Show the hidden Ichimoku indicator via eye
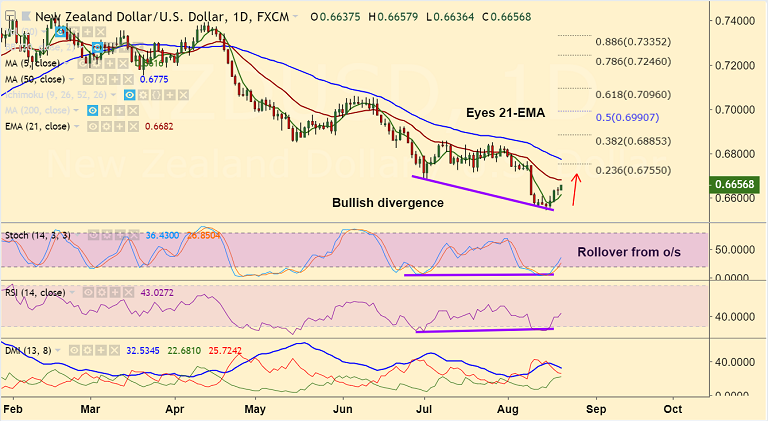Screen dimensions: 768x421 click(130, 95)
